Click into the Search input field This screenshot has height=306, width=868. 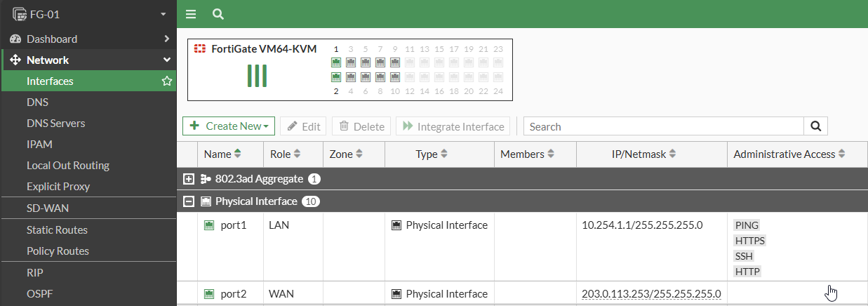coord(664,126)
